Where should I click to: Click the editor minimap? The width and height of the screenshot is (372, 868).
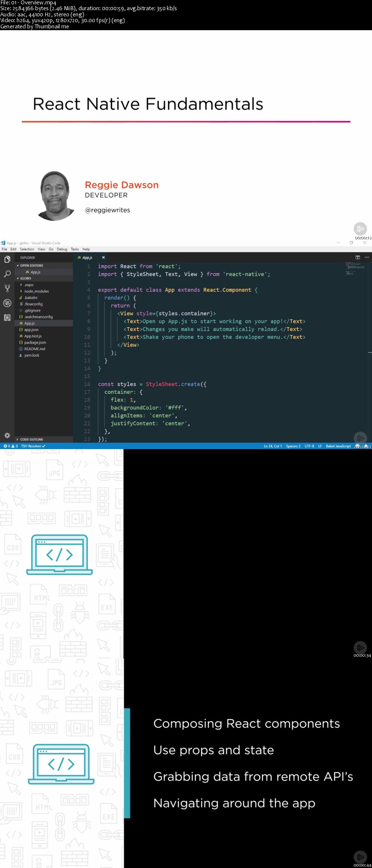pos(355,268)
